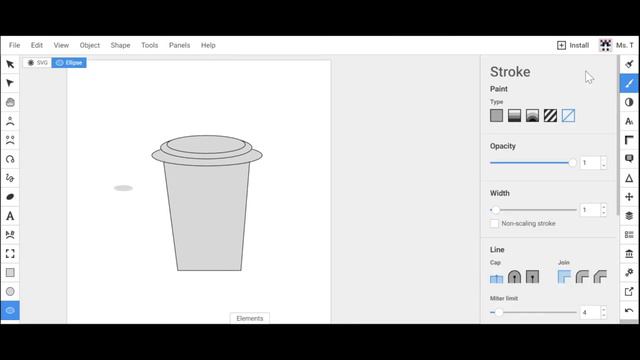
Task: Select the Rectangle tool
Action: [10, 272]
